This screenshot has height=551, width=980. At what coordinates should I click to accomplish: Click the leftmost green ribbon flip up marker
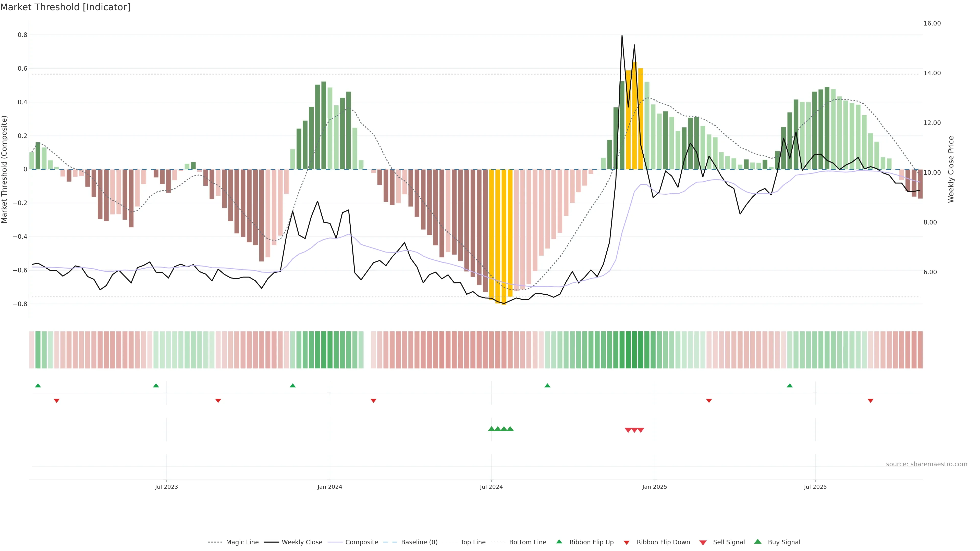click(38, 386)
